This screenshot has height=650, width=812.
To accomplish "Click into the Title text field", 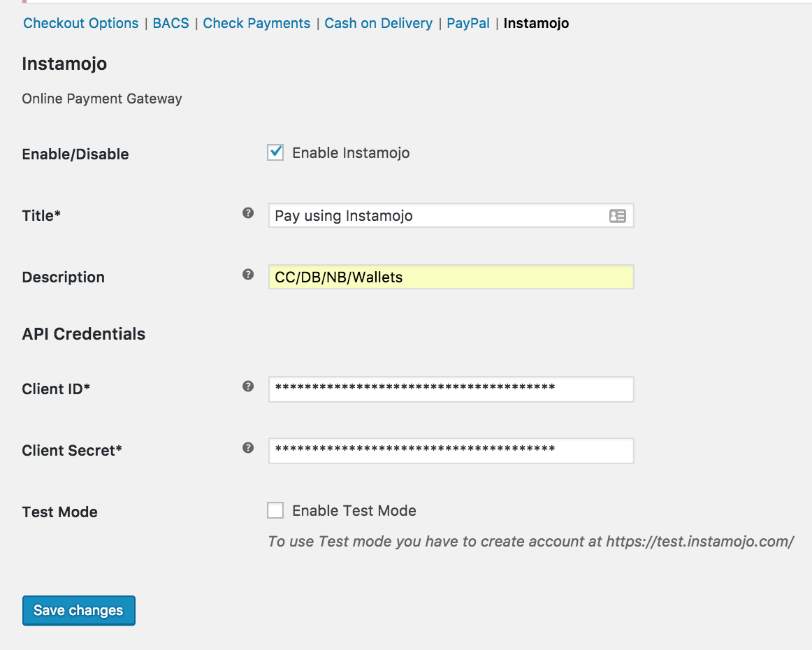I will tap(433, 216).
